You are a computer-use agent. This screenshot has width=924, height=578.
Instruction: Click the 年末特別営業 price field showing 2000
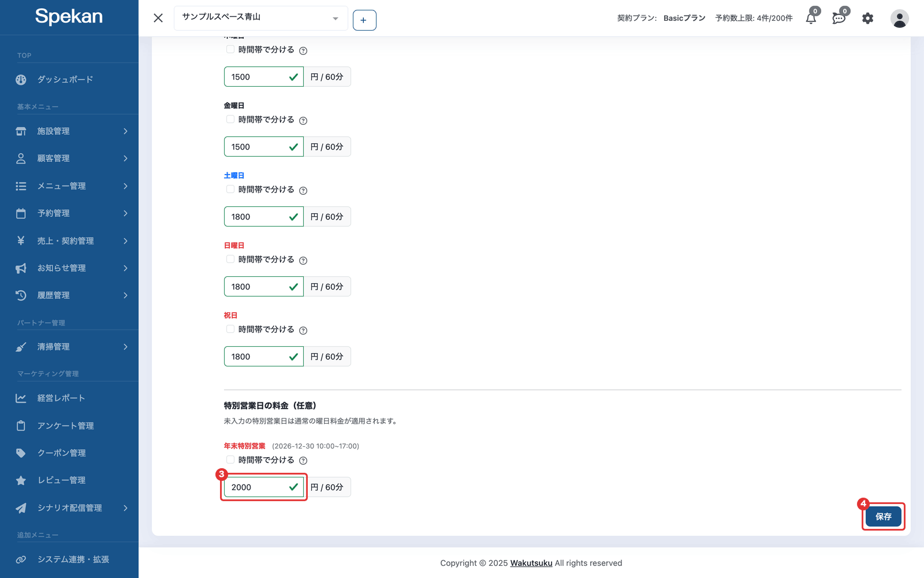(264, 487)
